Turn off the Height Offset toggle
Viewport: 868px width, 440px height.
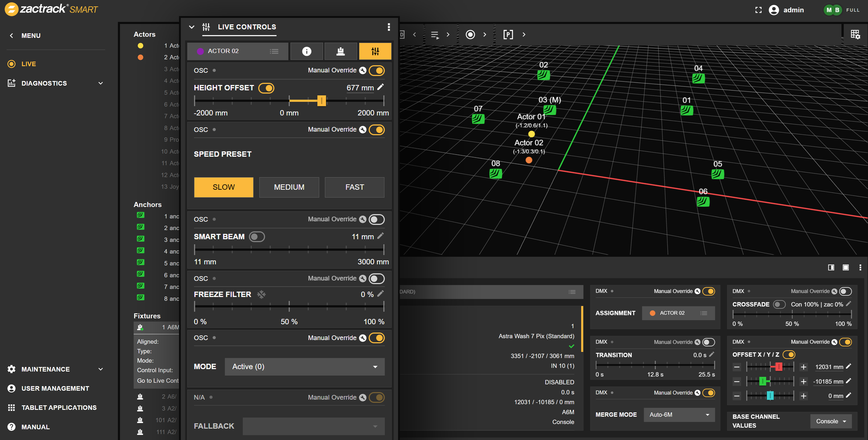267,88
